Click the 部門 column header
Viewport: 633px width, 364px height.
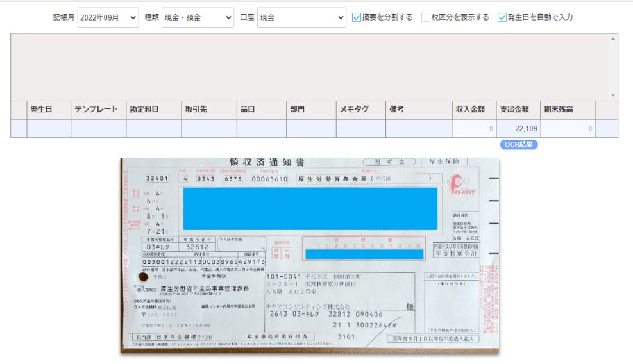tap(311, 110)
